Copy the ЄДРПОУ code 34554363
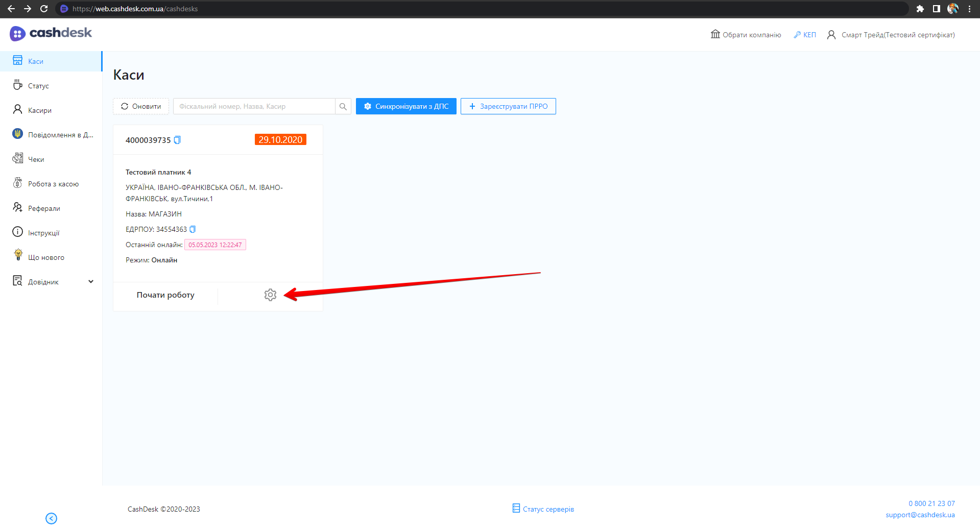 pyautogui.click(x=193, y=229)
